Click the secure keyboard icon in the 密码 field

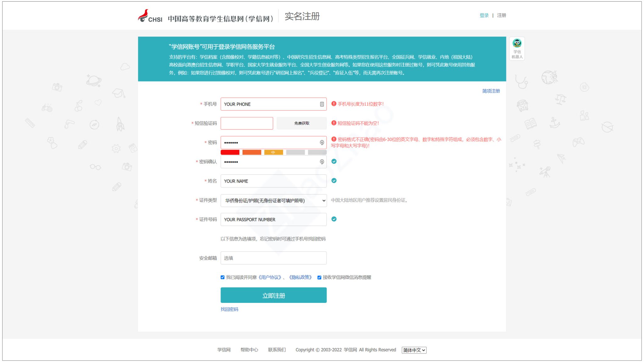click(321, 142)
